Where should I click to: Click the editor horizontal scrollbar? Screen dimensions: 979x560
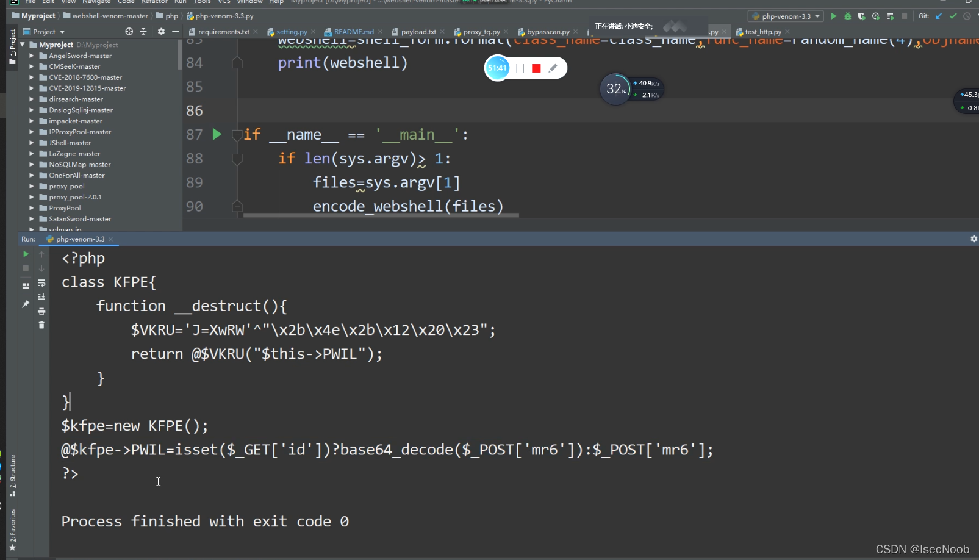click(381, 215)
